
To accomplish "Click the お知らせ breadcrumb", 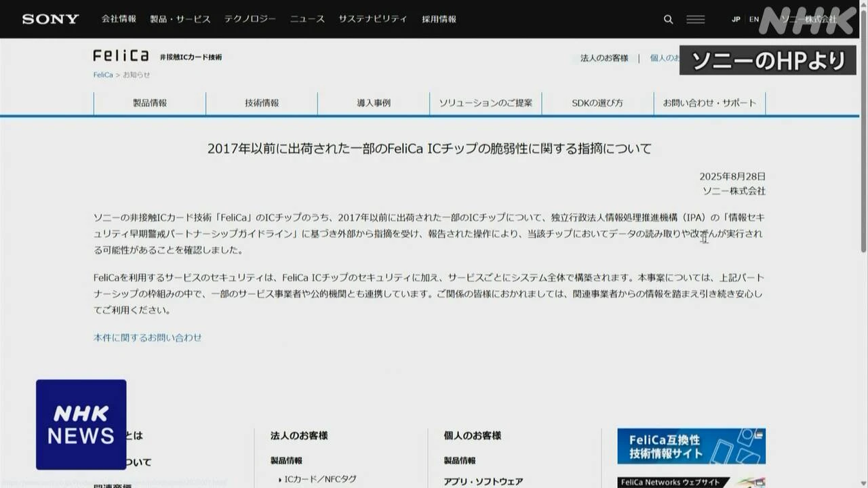I will coord(136,75).
